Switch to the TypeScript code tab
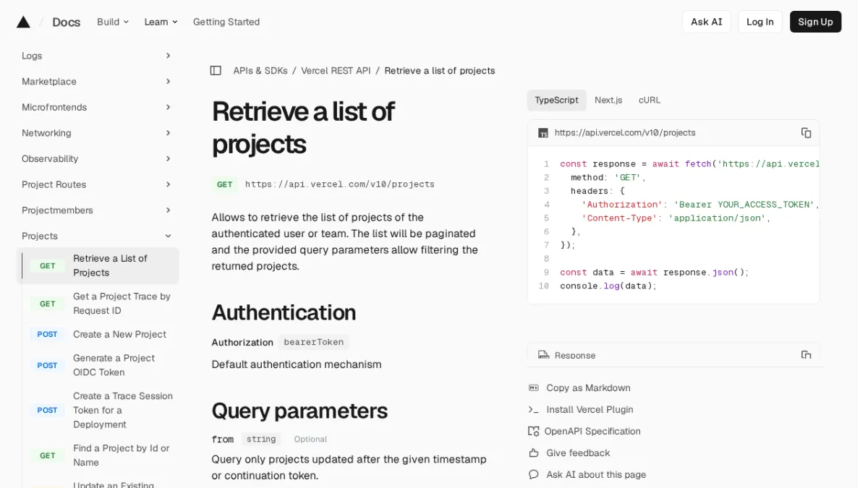The height and width of the screenshot is (488, 868). pos(556,100)
